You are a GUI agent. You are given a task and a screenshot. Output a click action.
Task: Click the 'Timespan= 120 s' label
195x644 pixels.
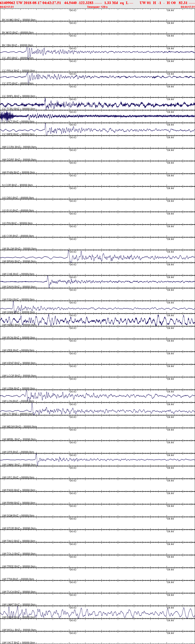(97, 7)
